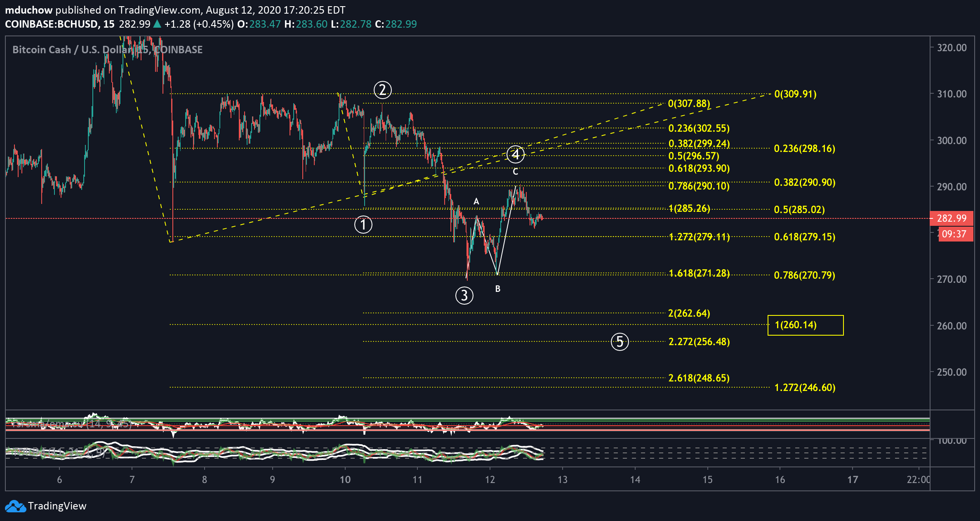Select the 0.236(302.55) fib label

699,128
